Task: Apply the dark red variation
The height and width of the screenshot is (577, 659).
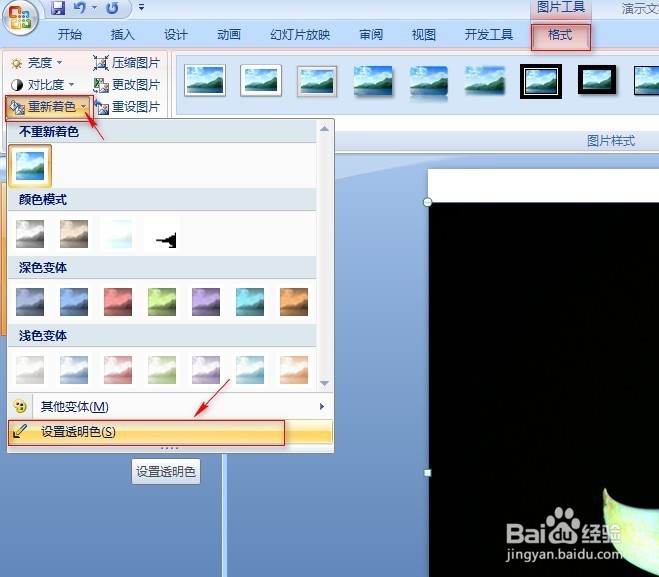Action: tap(118, 302)
